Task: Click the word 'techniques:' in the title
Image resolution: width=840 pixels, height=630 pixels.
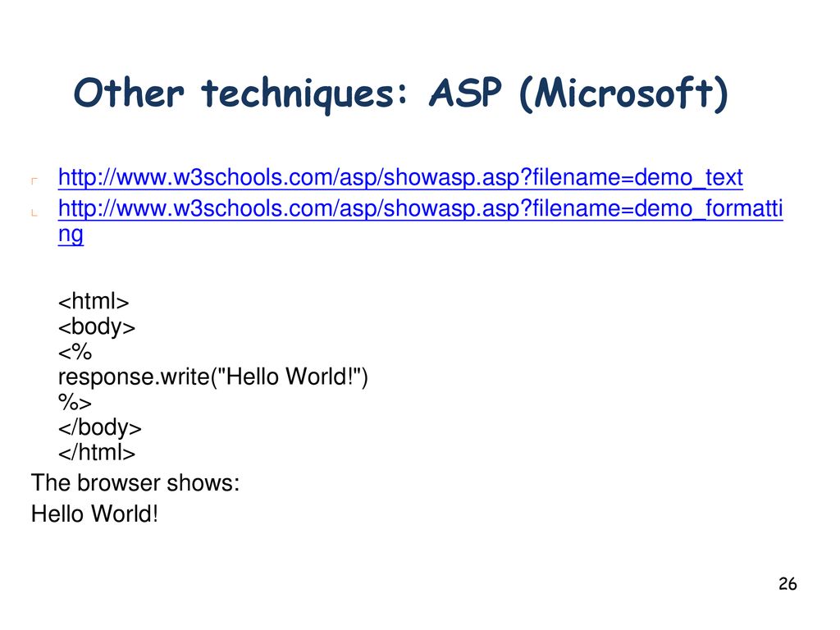Action: point(305,94)
